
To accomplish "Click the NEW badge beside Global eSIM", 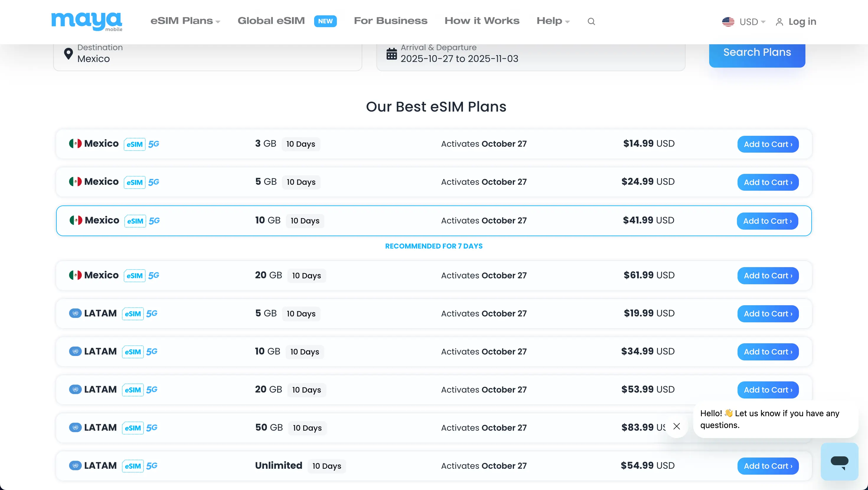I will point(325,21).
